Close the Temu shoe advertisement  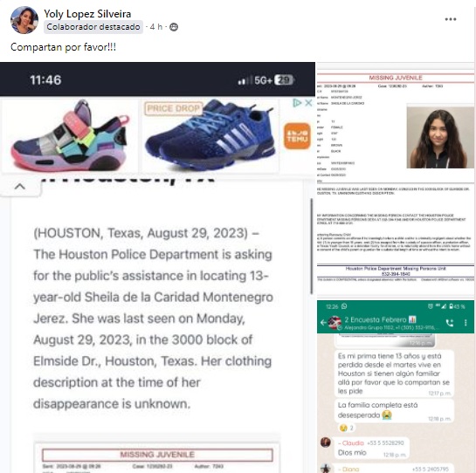pos(308,103)
